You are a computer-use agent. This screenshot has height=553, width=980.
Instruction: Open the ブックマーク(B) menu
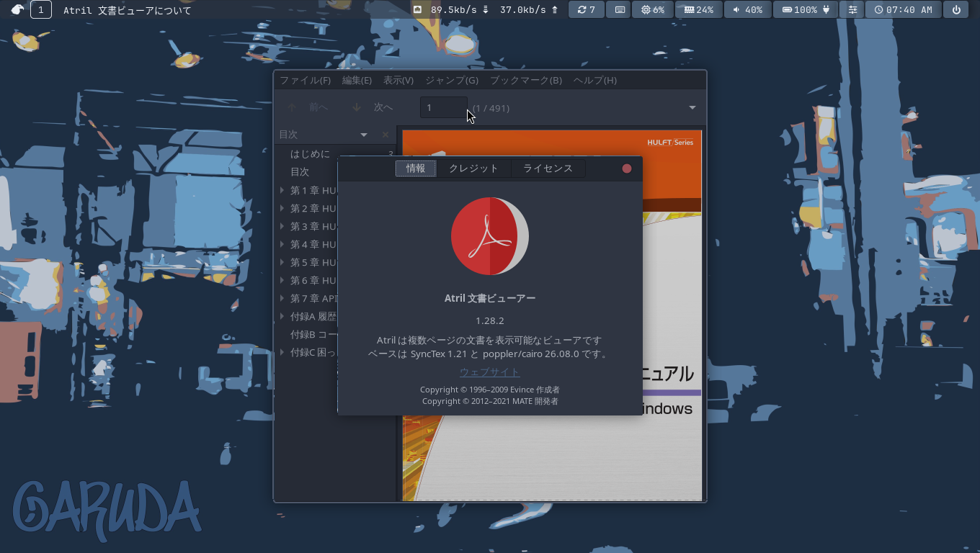(526, 80)
